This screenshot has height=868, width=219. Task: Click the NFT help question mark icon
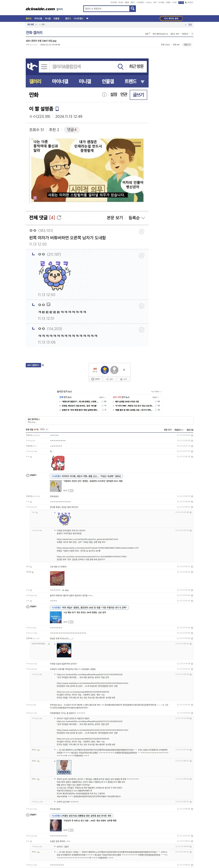(43, 365)
